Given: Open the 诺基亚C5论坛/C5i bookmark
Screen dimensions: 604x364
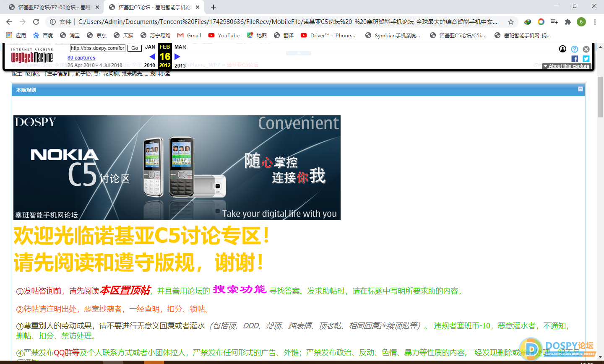Looking at the screenshot, I should click(457, 35).
